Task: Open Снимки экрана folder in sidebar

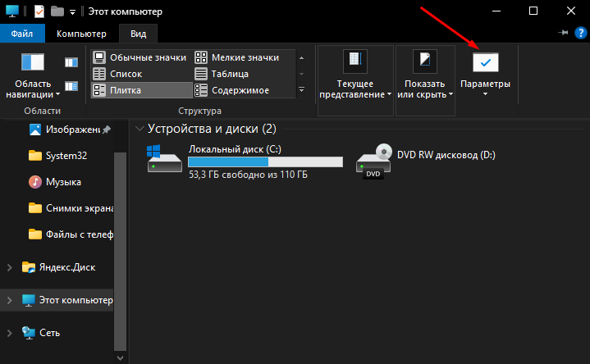Action: [71, 208]
